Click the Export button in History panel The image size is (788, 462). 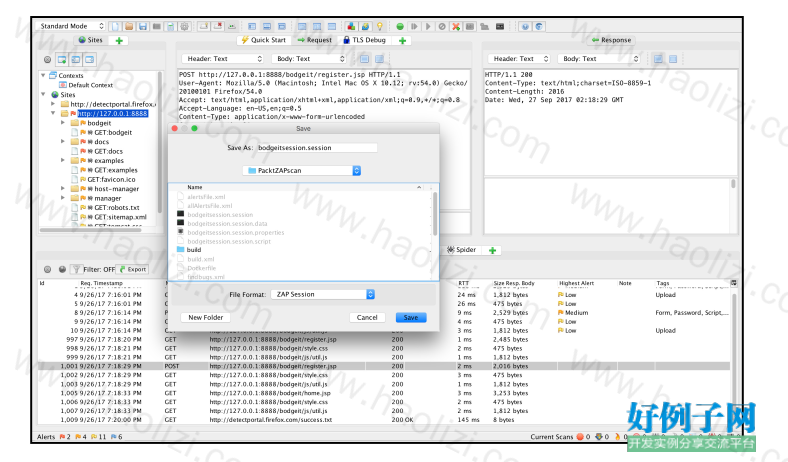pyautogui.click(x=133, y=269)
